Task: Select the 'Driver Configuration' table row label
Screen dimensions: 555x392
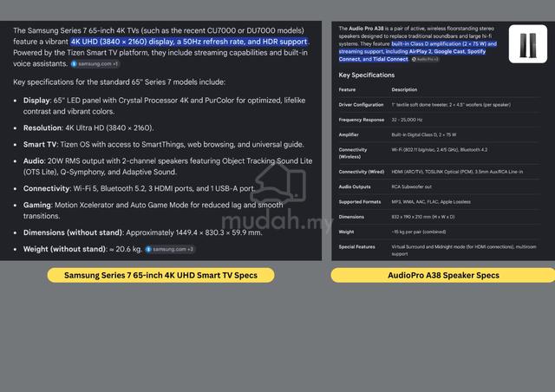Action: (x=361, y=105)
